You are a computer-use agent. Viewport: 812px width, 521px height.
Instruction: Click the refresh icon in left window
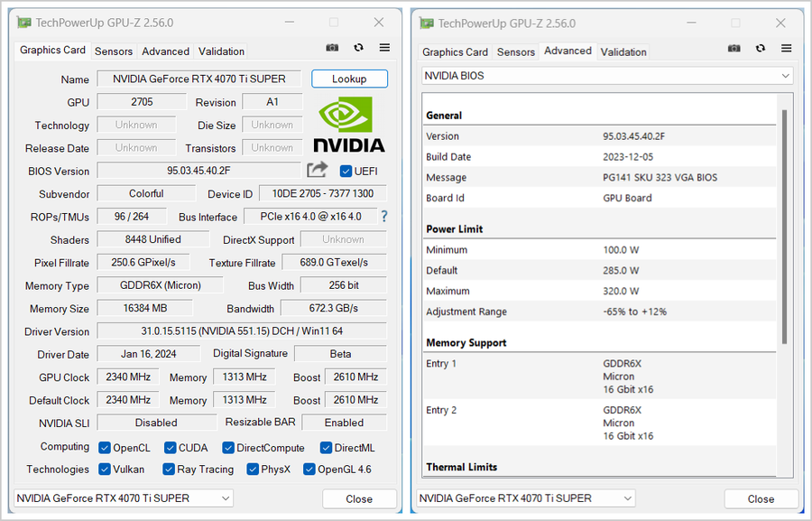[x=358, y=48]
